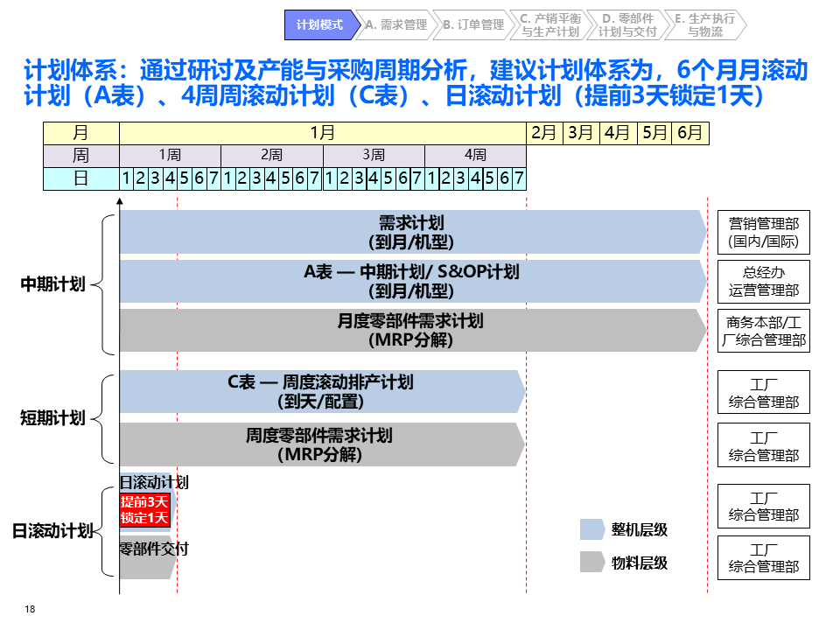Click the 营销管理部 (国内/国际) box
Screen dimensions: 840x630
click(x=763, y=232)
